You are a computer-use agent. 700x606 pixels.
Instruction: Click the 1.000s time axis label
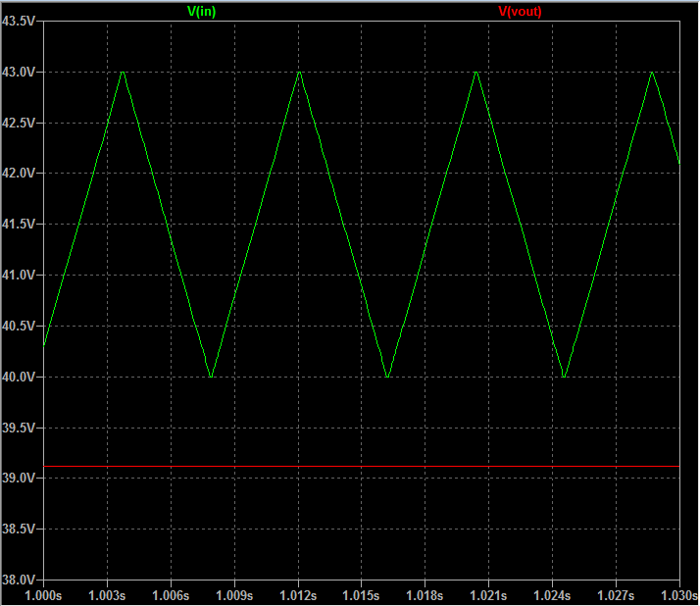point(43,595)
